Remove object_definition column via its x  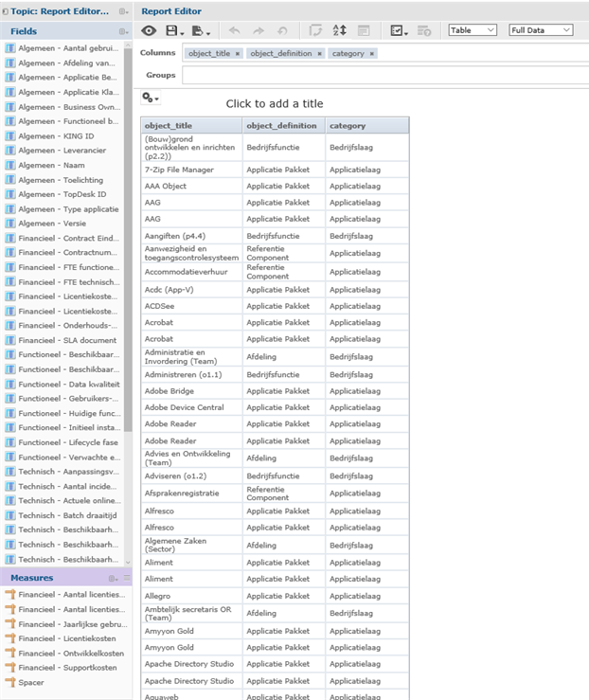319,54
